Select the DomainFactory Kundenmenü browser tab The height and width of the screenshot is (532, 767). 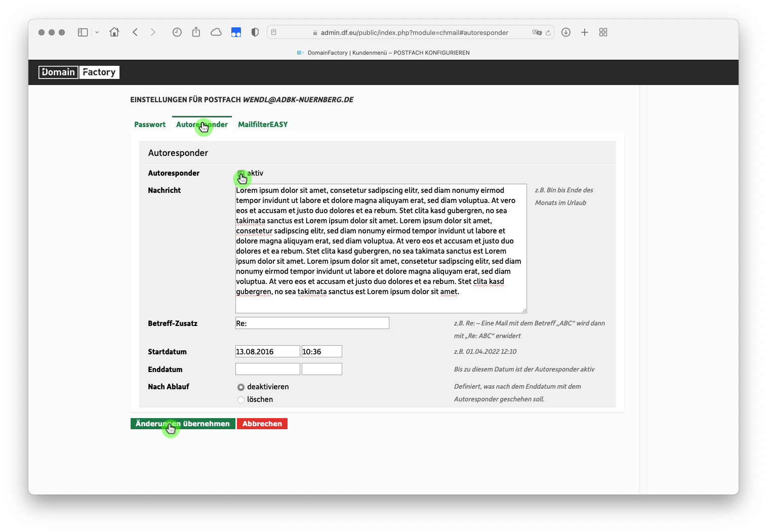[x=383, y=53]
